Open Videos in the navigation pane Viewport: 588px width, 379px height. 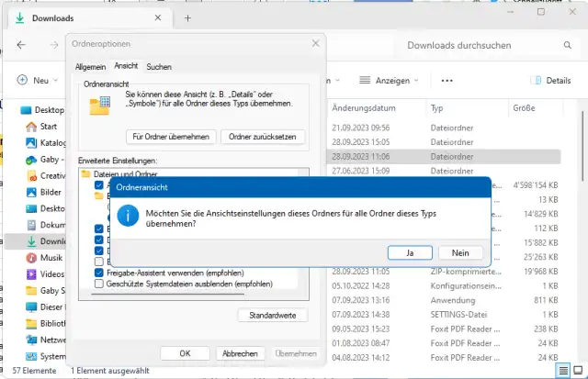45,274
